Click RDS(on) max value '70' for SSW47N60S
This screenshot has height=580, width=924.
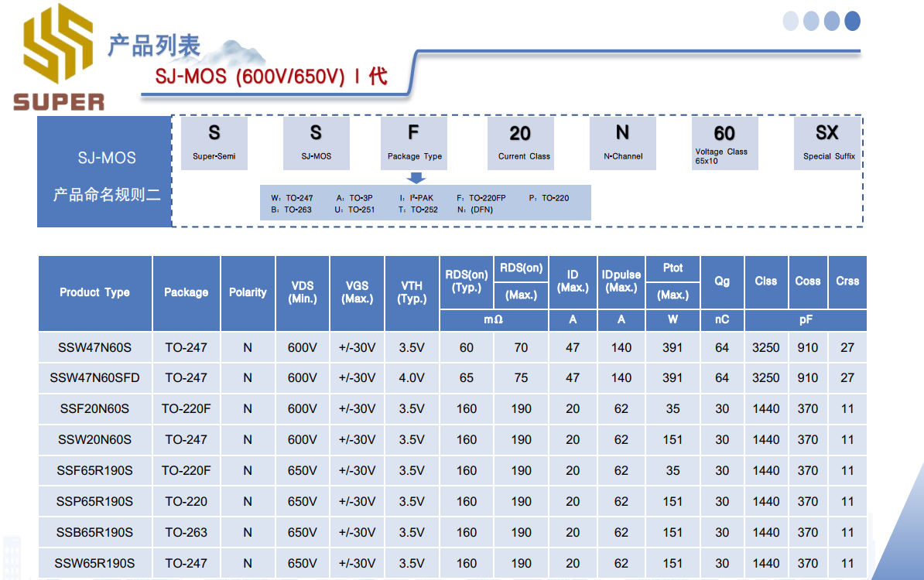click(521, 347)
